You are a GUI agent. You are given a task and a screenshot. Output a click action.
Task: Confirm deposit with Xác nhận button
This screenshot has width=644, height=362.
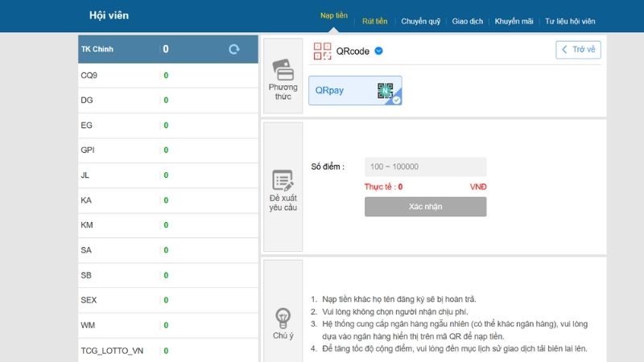click(x=426, y=207)
